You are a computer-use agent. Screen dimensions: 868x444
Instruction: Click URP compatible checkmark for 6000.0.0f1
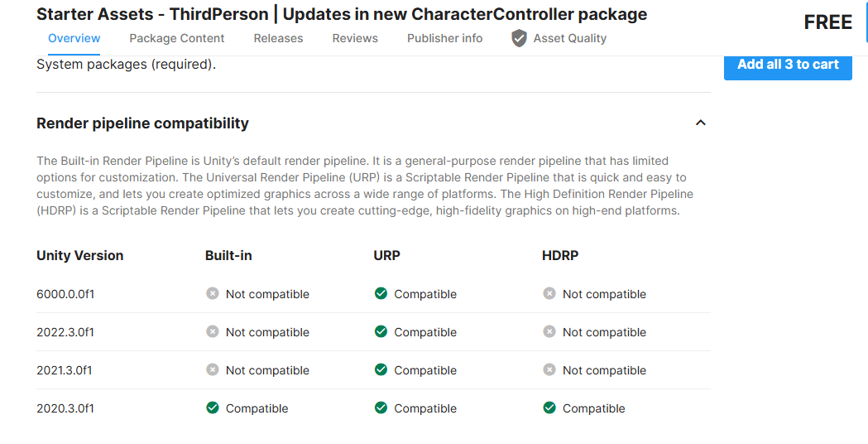381,294
